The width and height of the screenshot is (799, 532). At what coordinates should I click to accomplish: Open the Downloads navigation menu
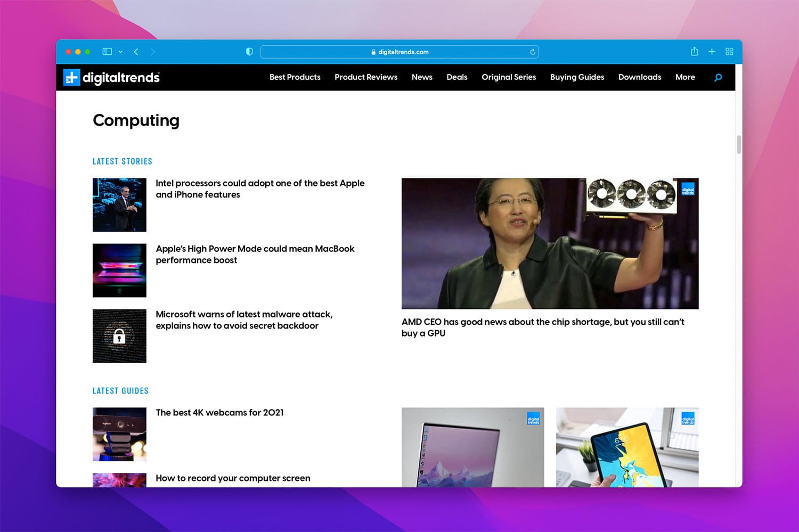click(x=639, y=77)
